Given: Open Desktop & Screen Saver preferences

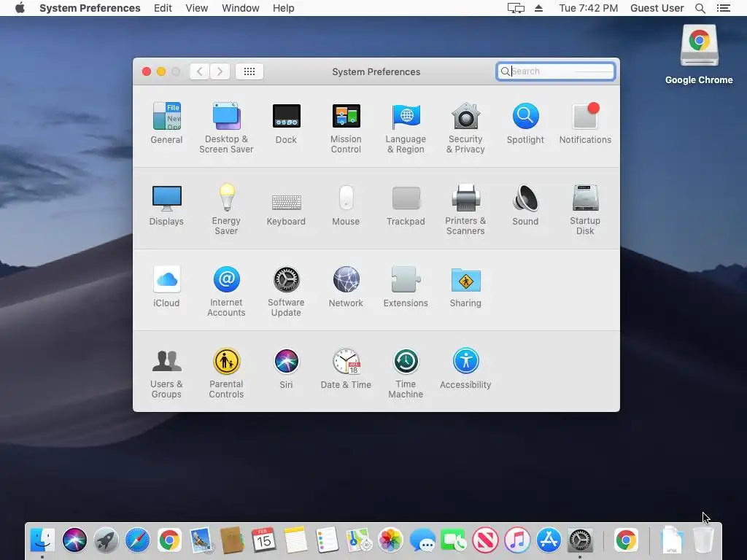Looking at the screenshot, I should [226, 128].
